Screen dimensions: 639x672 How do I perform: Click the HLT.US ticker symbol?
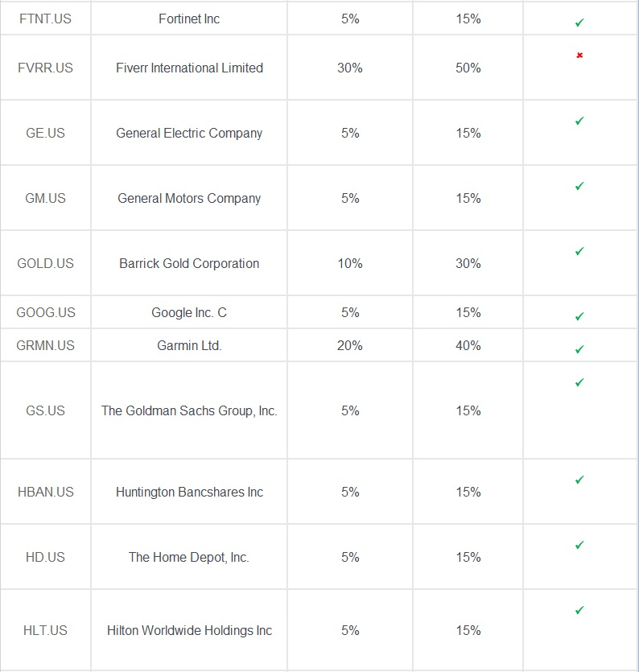coord(45,630)
